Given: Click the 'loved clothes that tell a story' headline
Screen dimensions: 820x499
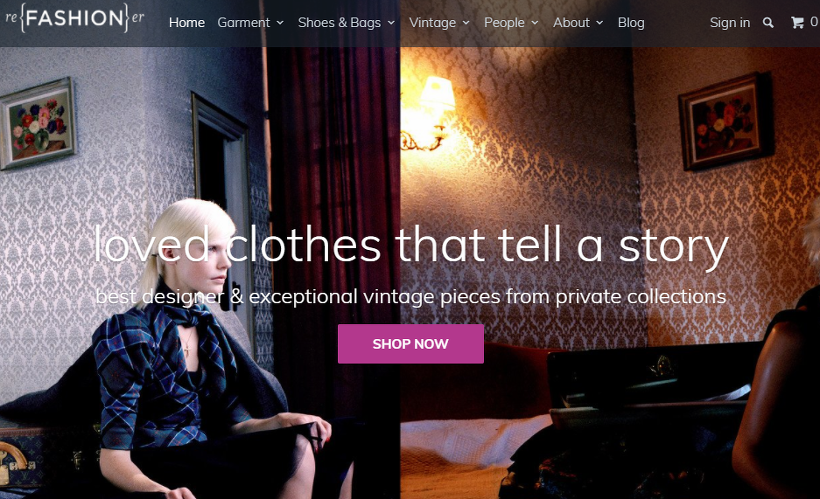Looking at the screenshot, I should pos(411,246).
